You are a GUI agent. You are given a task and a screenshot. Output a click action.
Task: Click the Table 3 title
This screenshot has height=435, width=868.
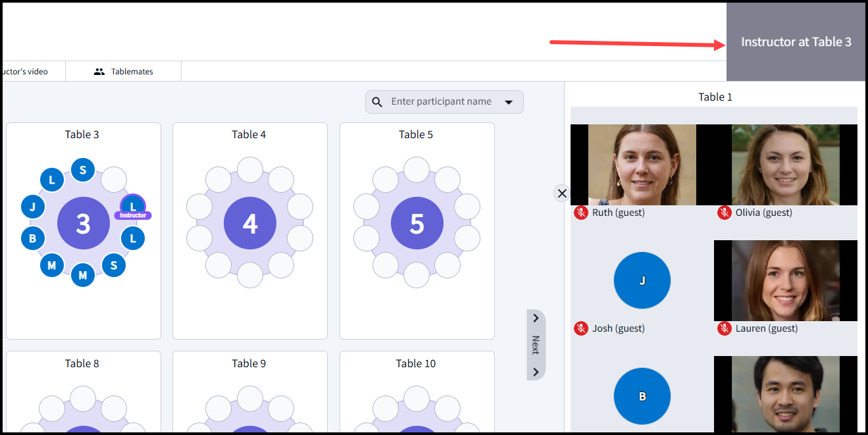pyautogui.click(x=82, y=134)
